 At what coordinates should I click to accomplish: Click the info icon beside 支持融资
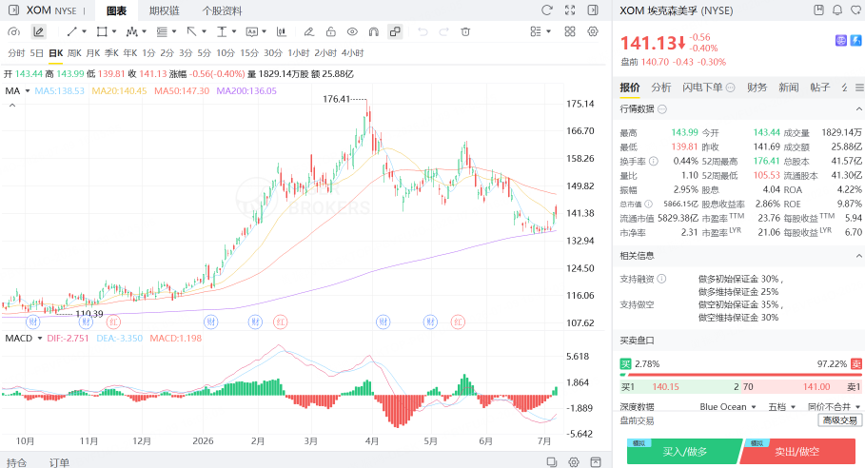pyautogui.click(x=661, y=279)
